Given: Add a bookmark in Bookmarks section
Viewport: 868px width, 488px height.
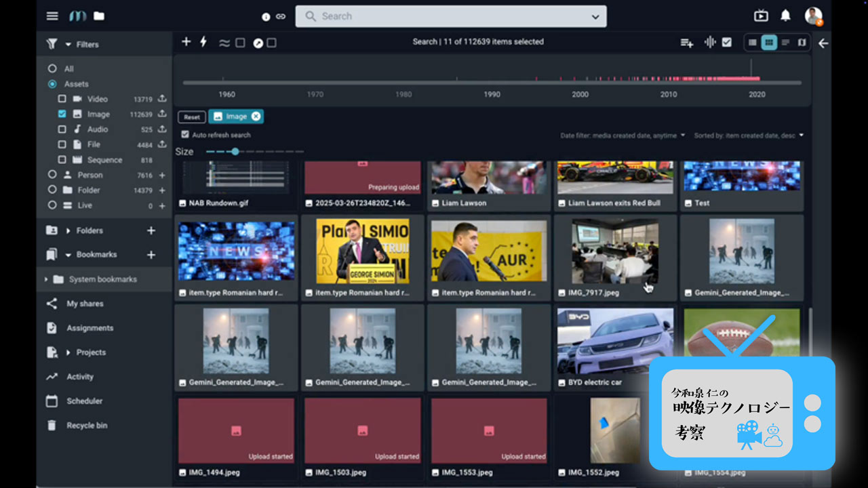Looking at the screenshot, I should pos(151,255).
